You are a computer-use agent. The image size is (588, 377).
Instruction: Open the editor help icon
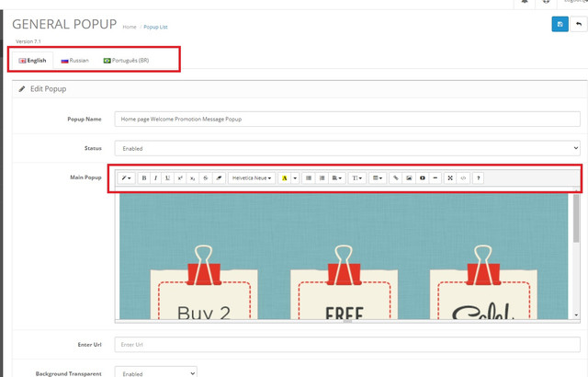coord(478,178)
